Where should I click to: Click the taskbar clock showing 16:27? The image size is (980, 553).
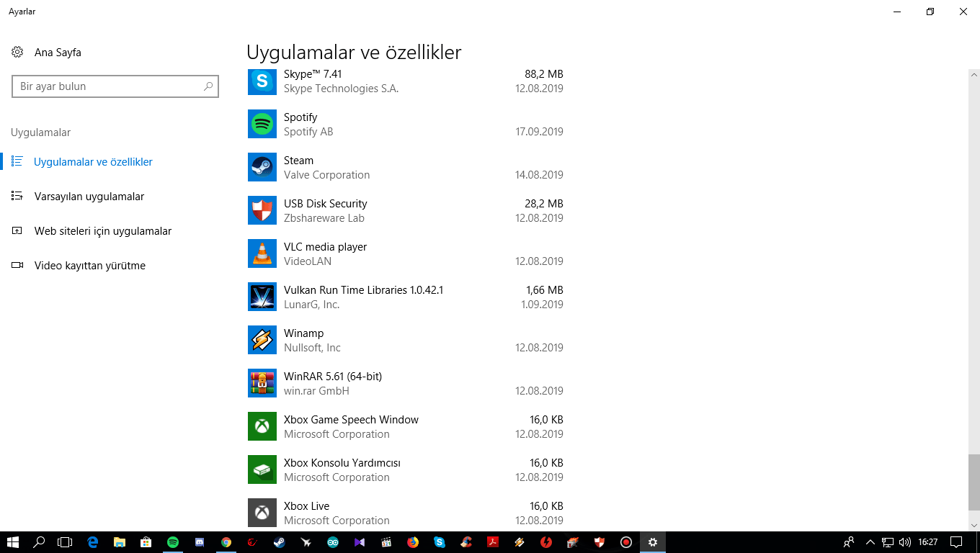click(928, 542)
